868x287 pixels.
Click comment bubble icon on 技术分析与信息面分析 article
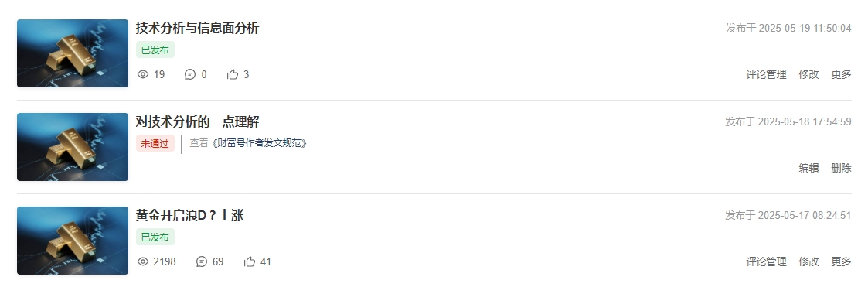[190, 74]
